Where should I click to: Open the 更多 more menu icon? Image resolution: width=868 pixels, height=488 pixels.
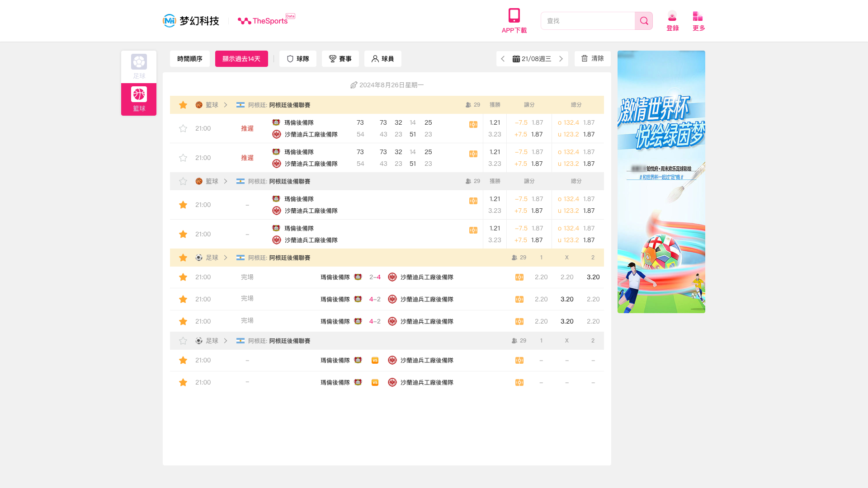(x=698, y=16)
